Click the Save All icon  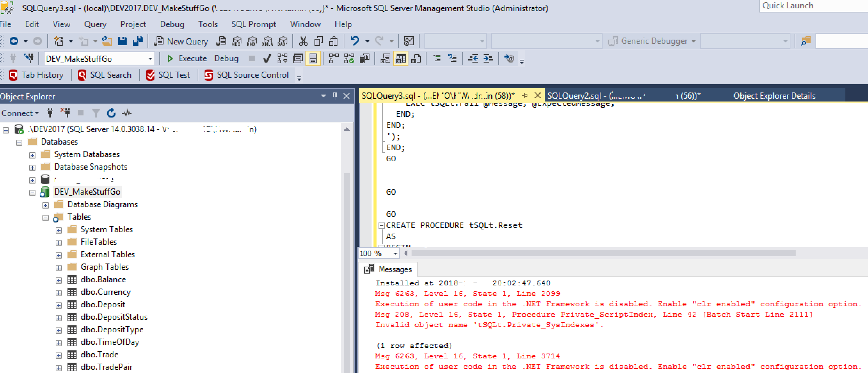pos(138,41)
